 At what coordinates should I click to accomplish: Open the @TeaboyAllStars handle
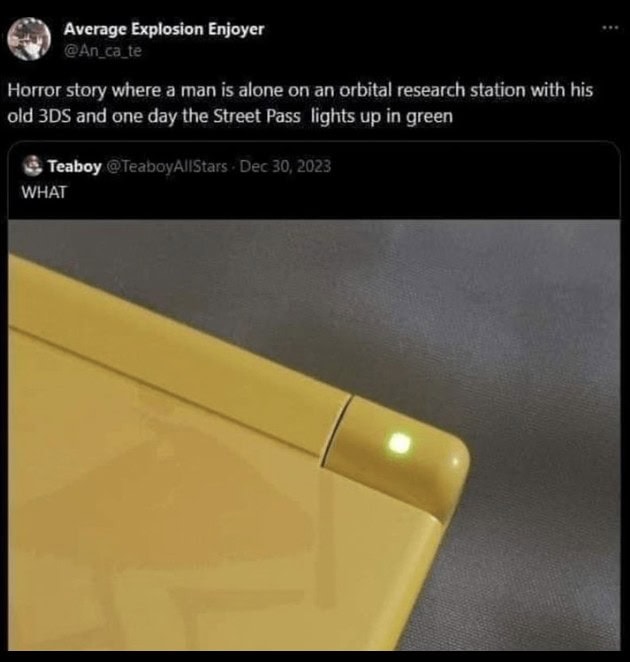(167, 166)
